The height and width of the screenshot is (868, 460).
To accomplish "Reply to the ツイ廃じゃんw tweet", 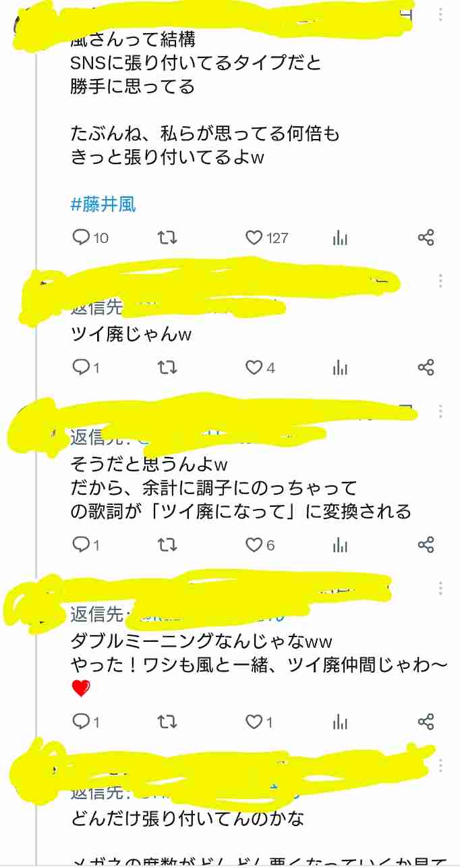I will [86, 368].
